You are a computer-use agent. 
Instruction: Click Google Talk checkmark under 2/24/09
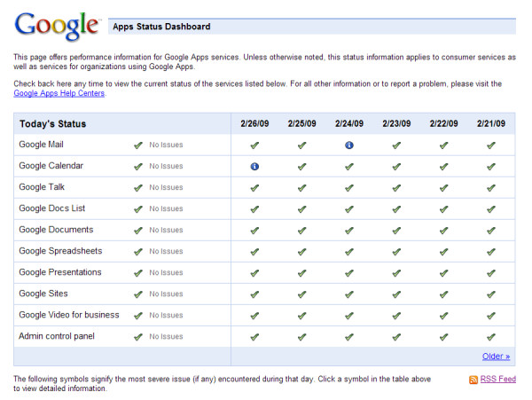pyautogui.click(x=349, y=188)
